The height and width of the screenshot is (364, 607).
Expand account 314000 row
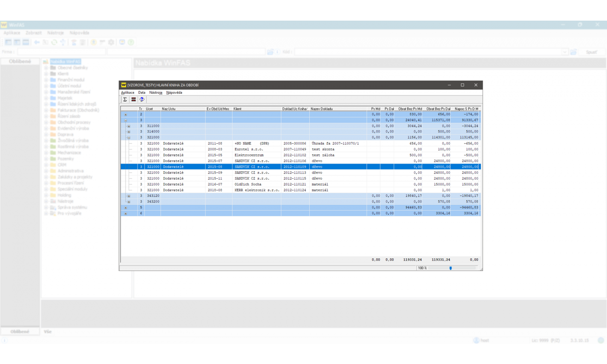coord(129,132)
